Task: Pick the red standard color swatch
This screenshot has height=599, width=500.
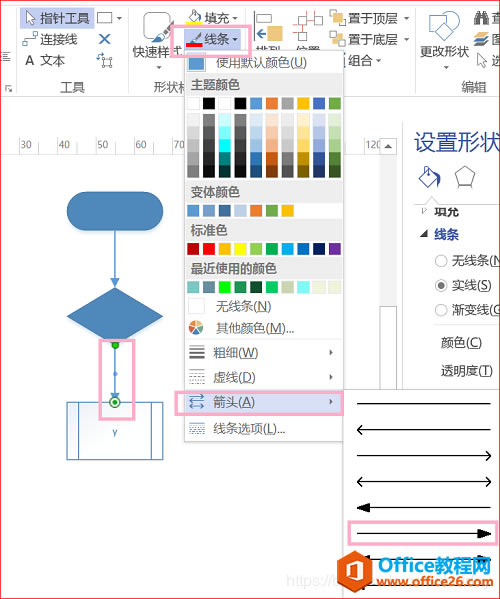Action: point(209,249)
